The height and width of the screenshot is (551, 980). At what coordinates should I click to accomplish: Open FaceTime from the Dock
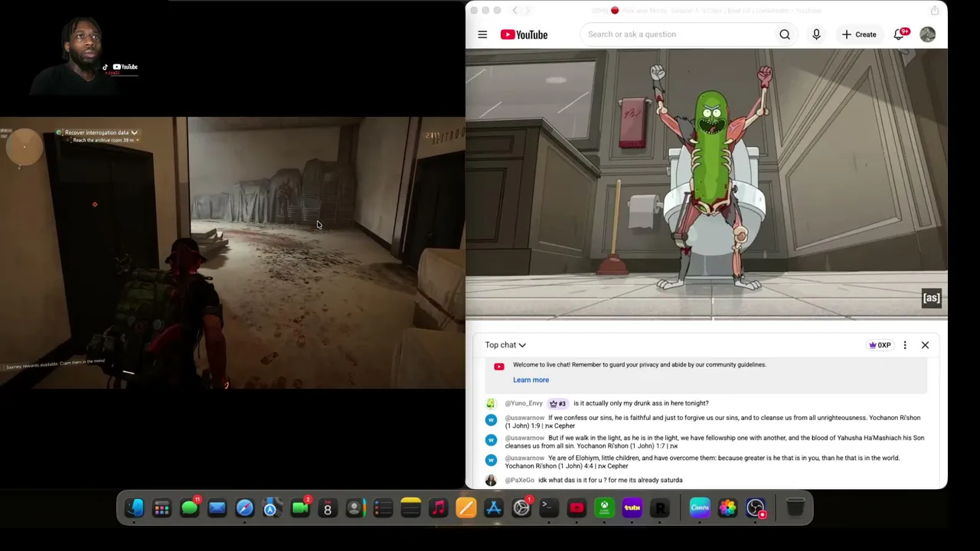tap(300, 508)
